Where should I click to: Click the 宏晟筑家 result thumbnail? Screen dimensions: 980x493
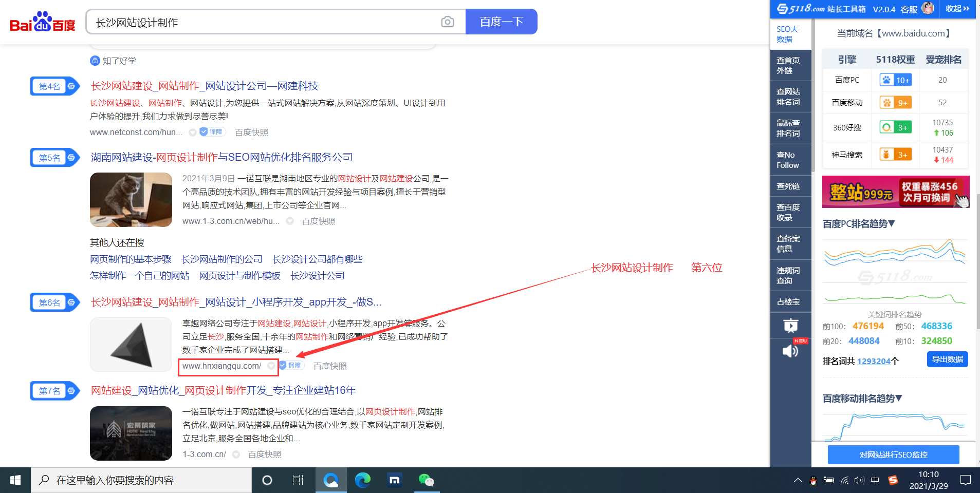click(x=131, y=433)
